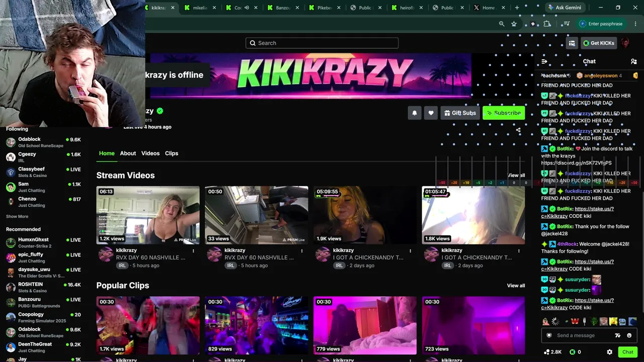The image size is (644, 362).
Task: Open the theatre layout icon beside Get KICKs
Action: click(x=572, y=43)
